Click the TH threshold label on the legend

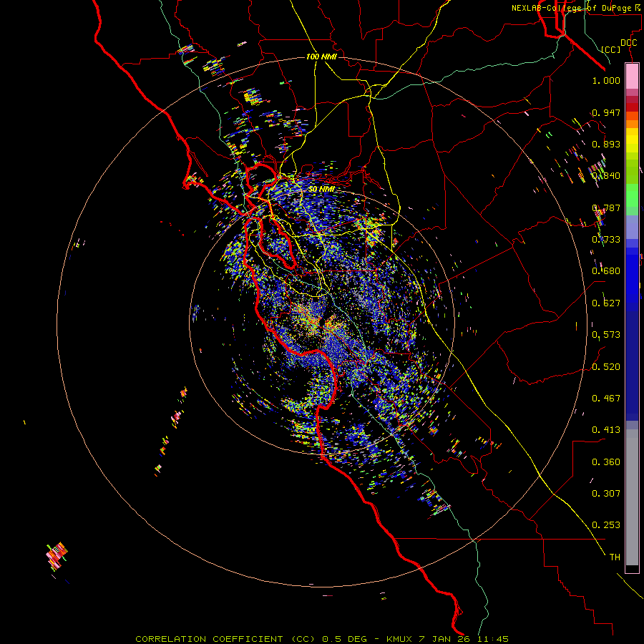click(615, 557)
